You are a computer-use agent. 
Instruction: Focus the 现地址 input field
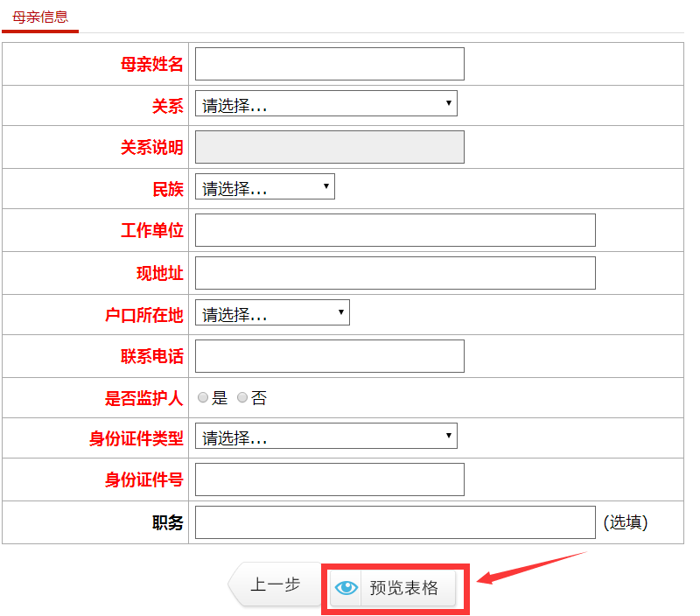395,273
